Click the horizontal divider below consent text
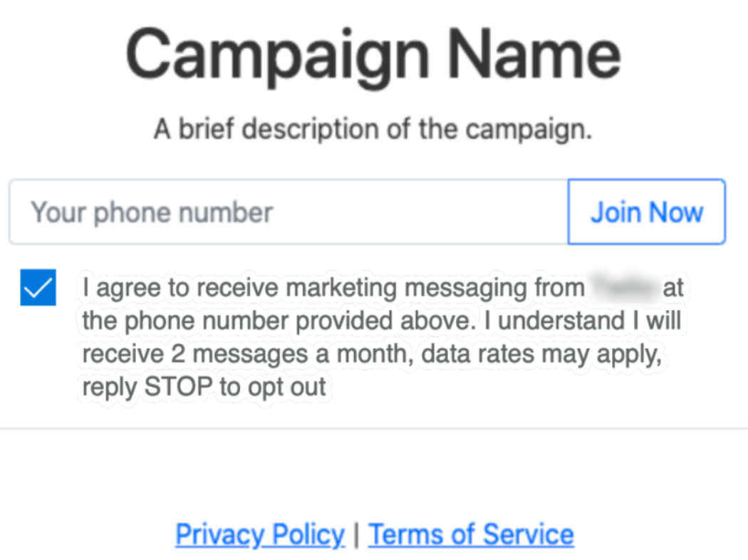This screenshot has width=748, height=560. [x=374, y=428]
